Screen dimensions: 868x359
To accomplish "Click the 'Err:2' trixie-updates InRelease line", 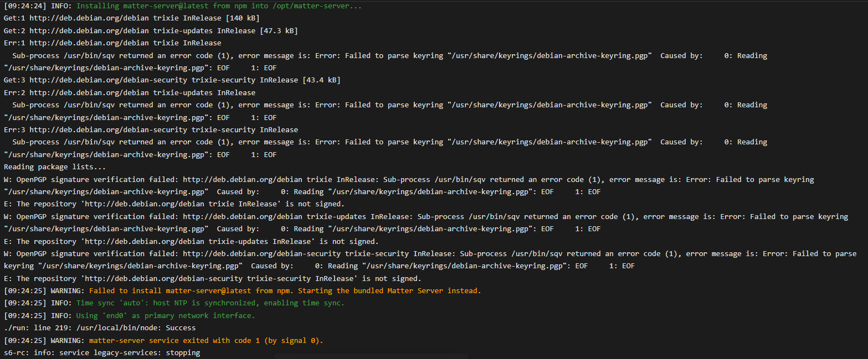I will click(130, 92).
